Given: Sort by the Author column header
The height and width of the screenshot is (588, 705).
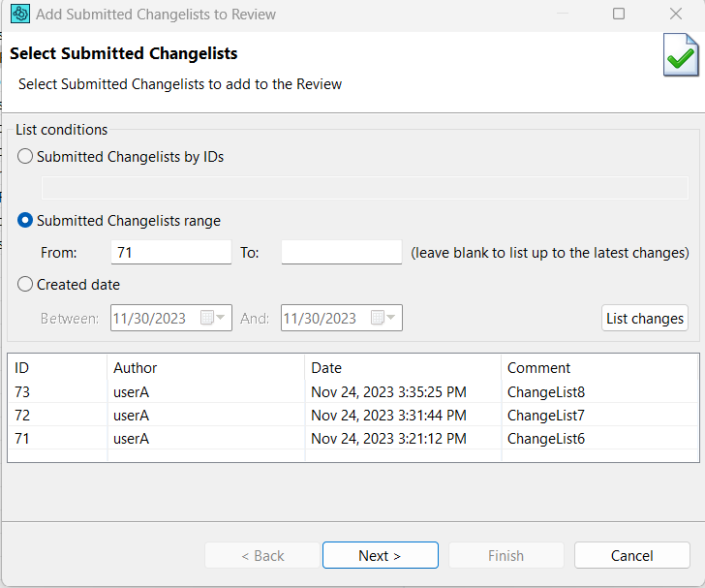Looking at the screenshot, I should [206, 367].
